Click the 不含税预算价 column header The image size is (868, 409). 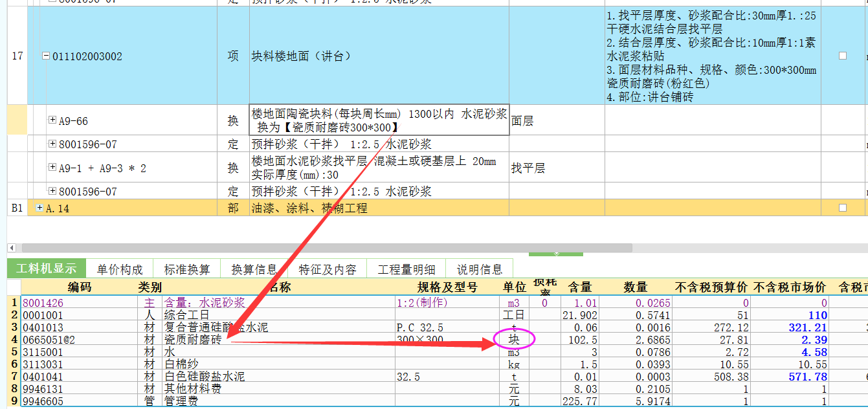click(711, 287)
